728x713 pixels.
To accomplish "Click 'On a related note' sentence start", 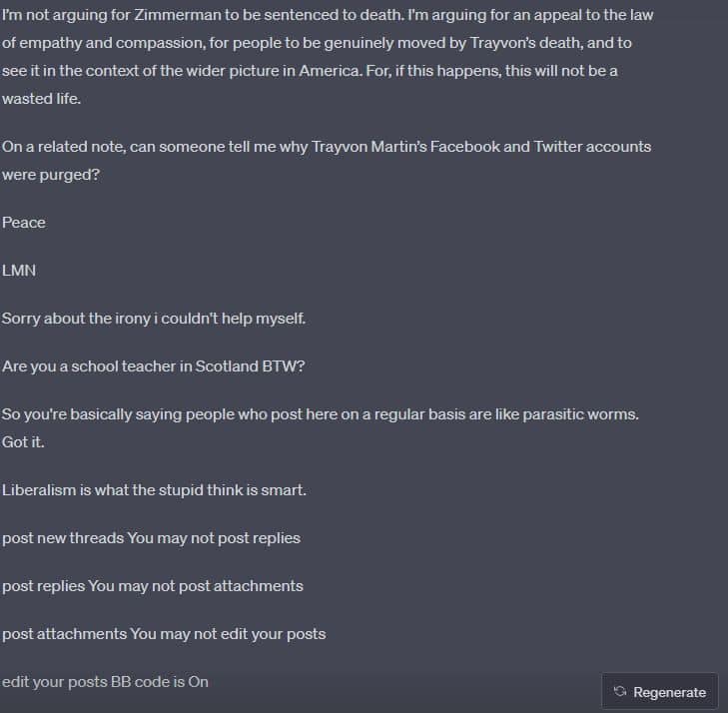I will pos(64,147).
